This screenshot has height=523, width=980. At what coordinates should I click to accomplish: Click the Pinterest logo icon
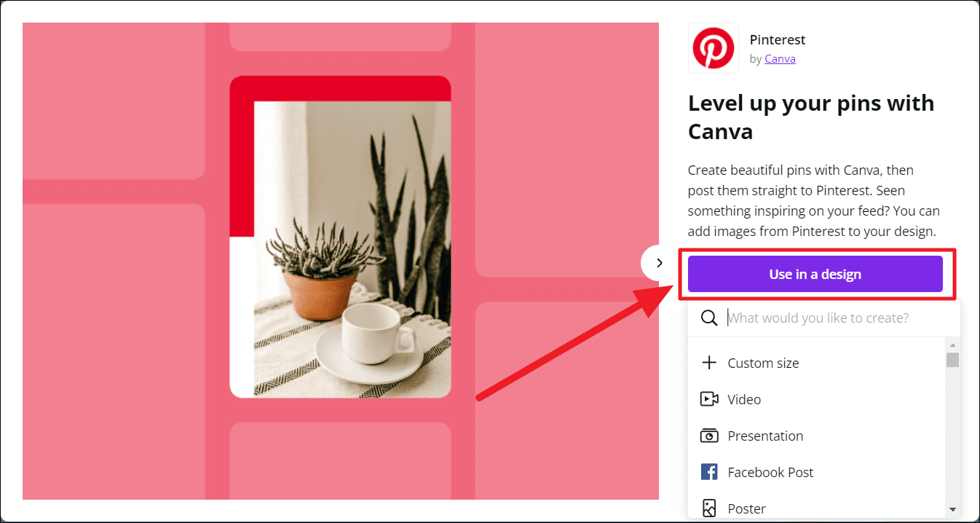(x=713, y=48)
